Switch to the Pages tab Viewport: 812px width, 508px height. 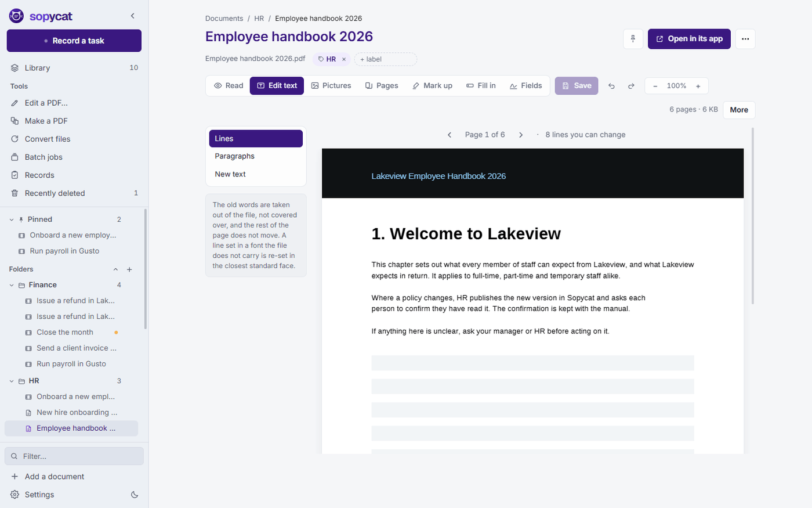(382, 86)
